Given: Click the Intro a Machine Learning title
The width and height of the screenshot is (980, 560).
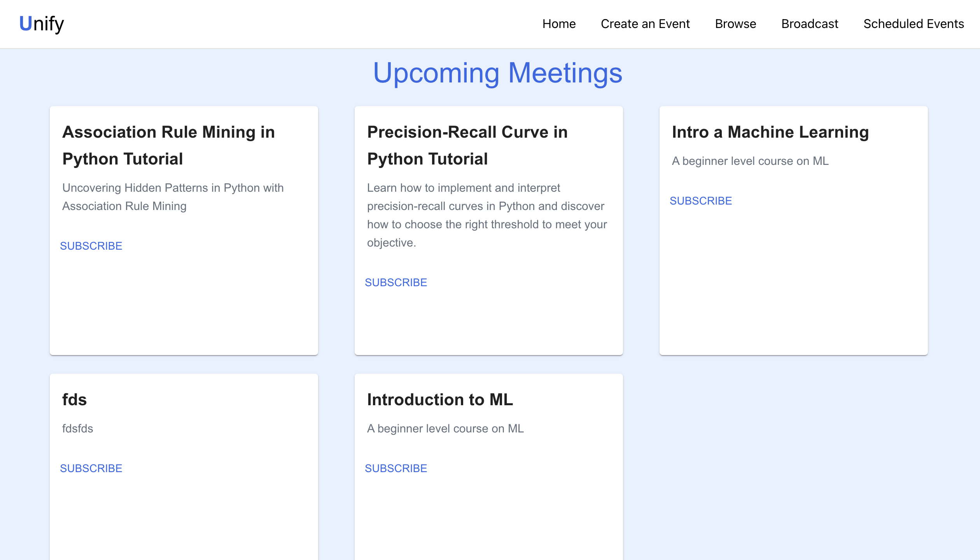Looking at the screenshot, I should (x=770, y=132).
